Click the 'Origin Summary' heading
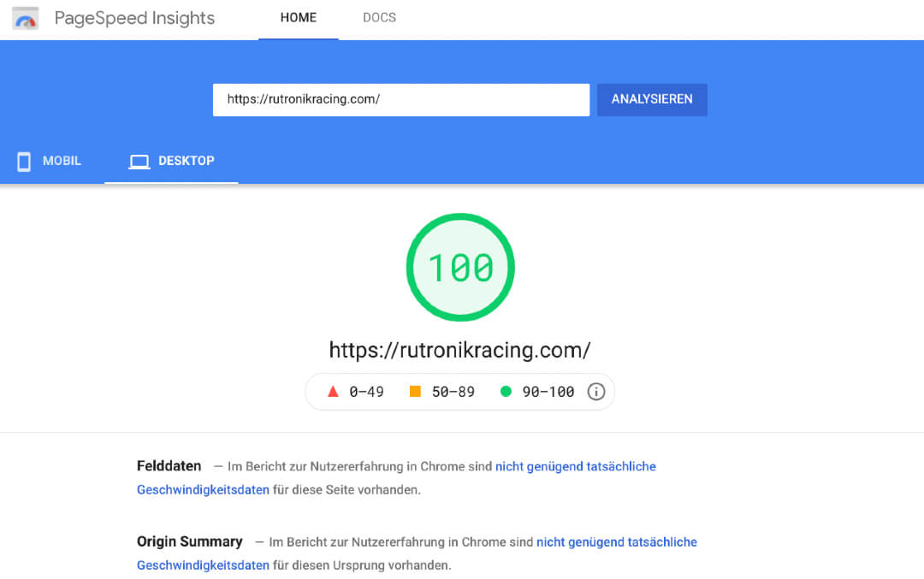This screenshot has width=924, height=579. pos(190,542)
